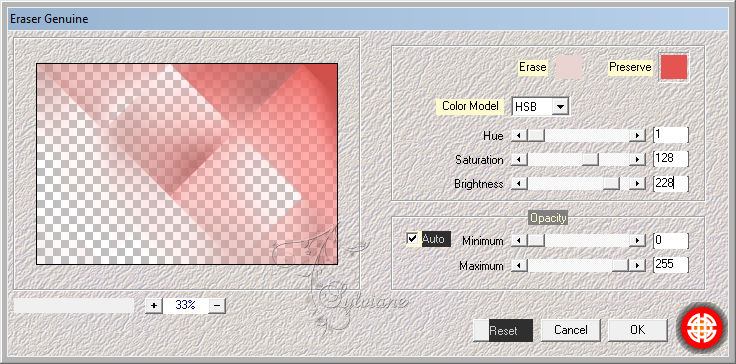The image size is (736, 364).
Task: Click the Brightness value field
Action: (x=671, y=184)
